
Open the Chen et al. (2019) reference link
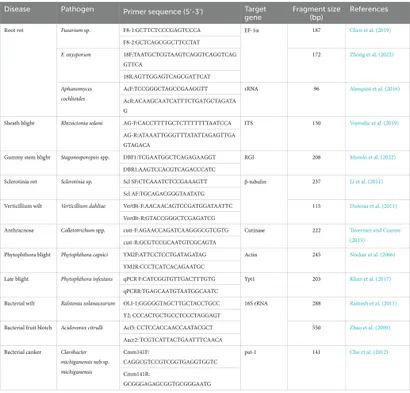tap(370, 30)
